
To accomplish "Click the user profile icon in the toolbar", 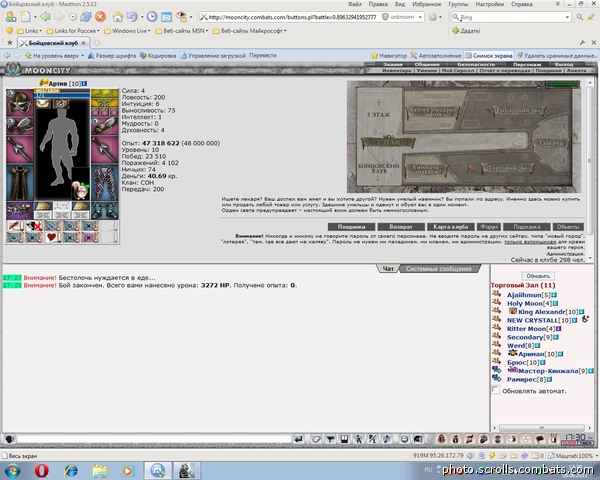I will click(11, 17).
